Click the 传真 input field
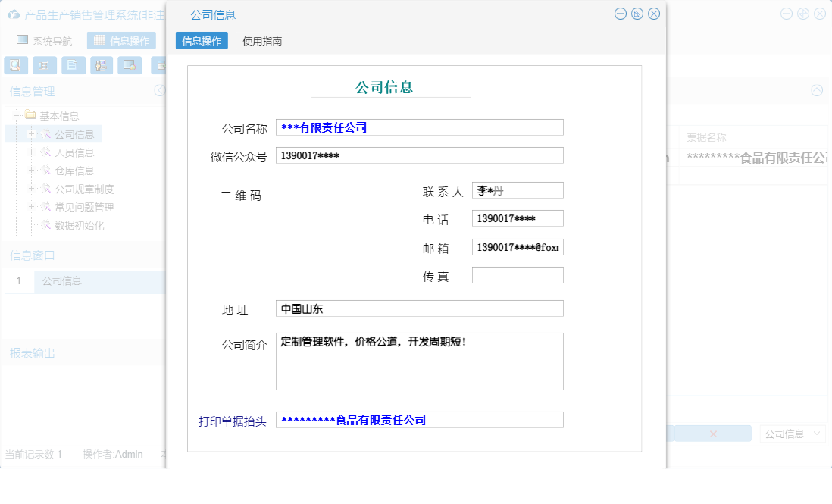832x504 pixels. [x=518, y=274]
